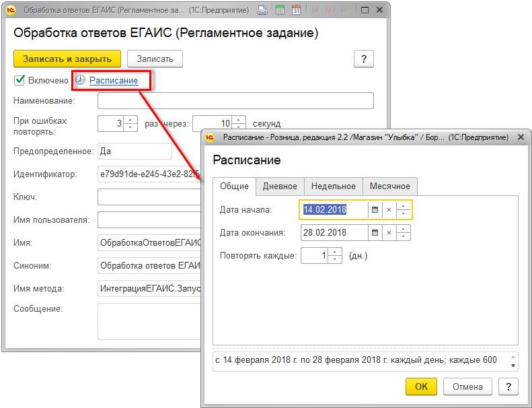This screenshot has height=408, width=532.
Task: Increase the seconds interval spinner showing 10
Action: click(239, 120)
